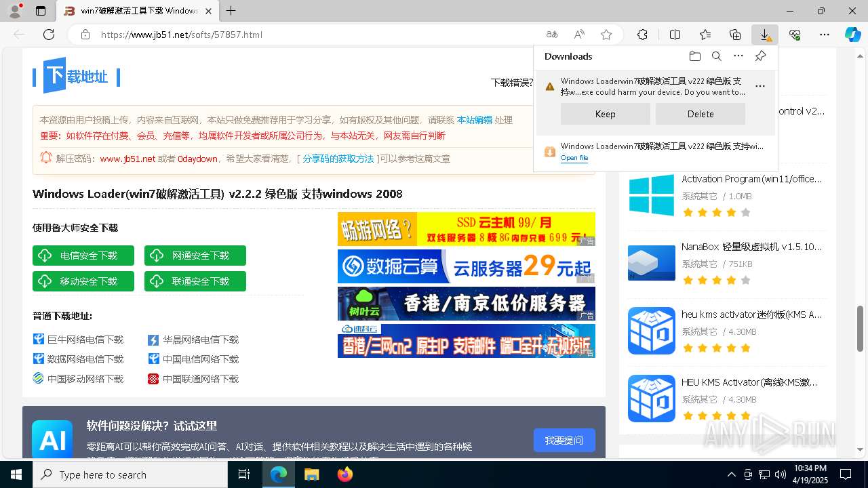The height and width of the screenshot is (488, 868).
Task: Click the address bar URL field
Action: [319, 35]
